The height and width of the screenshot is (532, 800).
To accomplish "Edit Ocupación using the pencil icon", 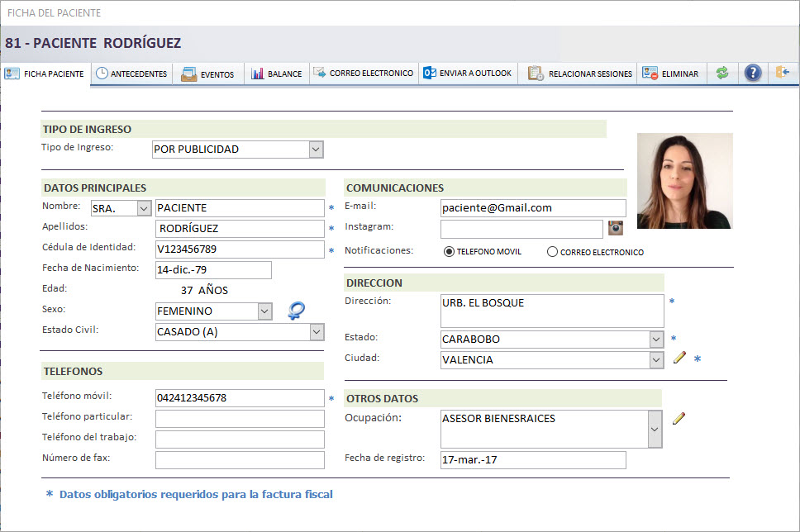I will tap(679, 417).
